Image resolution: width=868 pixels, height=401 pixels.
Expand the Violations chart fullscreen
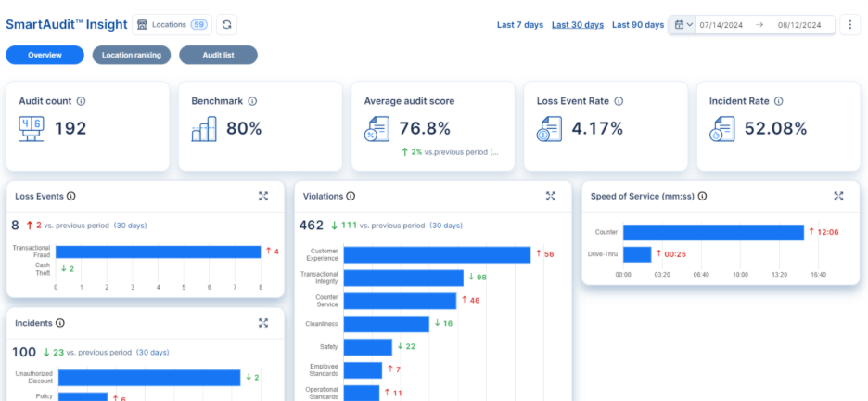[551, 196]
